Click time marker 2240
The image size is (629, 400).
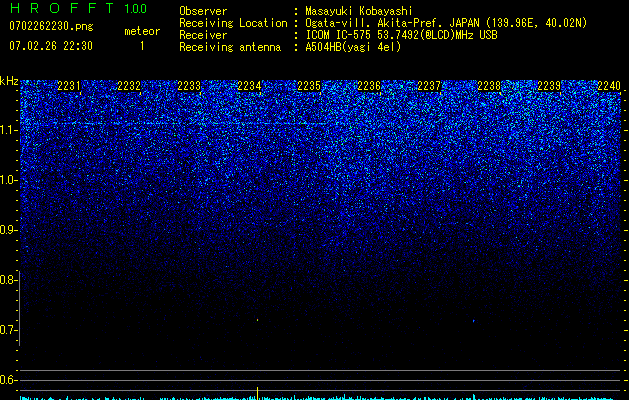point(609,86)
